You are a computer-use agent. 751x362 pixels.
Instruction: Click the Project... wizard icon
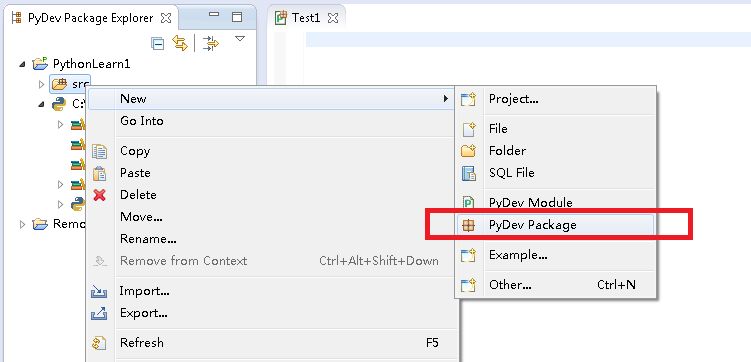coord(468,99)
